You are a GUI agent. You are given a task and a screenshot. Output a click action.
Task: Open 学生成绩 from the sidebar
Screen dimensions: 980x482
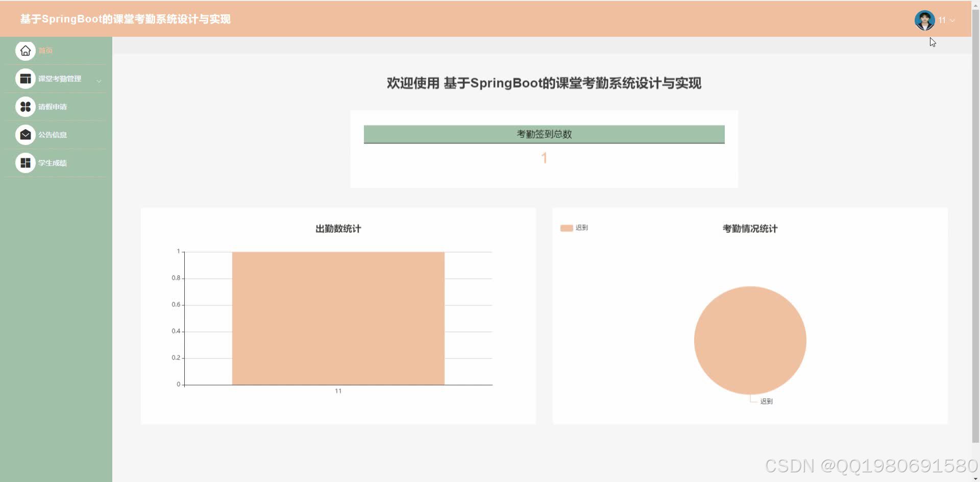pyautogui.click(x=53, y=162)
